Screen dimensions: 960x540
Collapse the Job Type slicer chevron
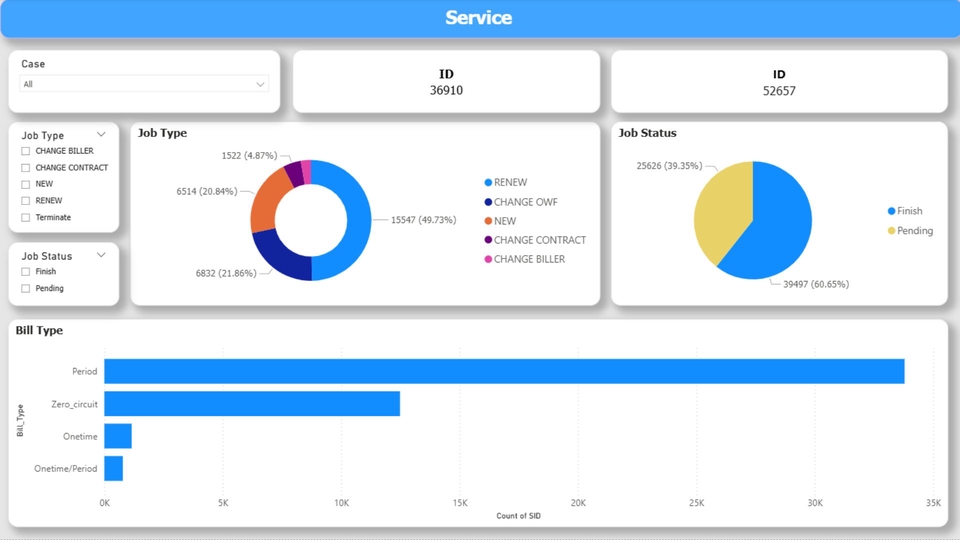click(101, 135)
